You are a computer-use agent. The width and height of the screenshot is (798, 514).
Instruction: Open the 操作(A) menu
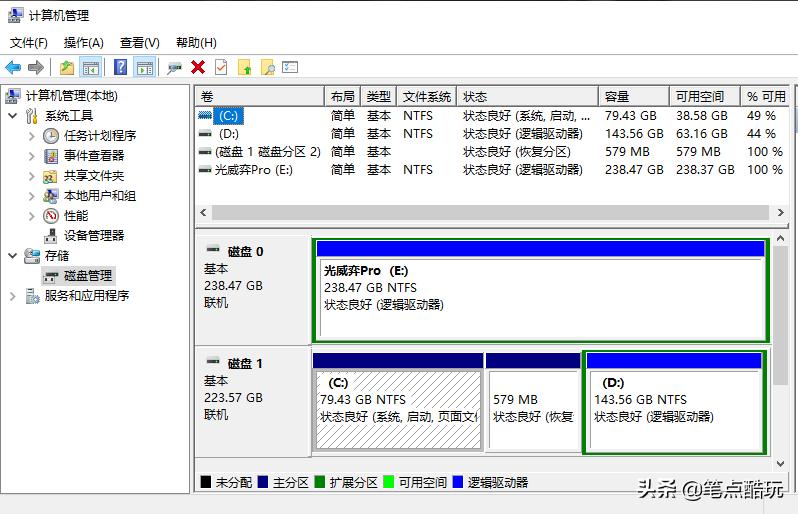[x=83, y=43]
